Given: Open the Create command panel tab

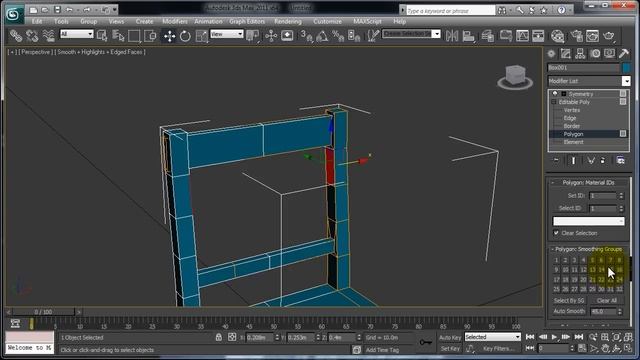Looking at the screenshot, I should tap(551, 53).
